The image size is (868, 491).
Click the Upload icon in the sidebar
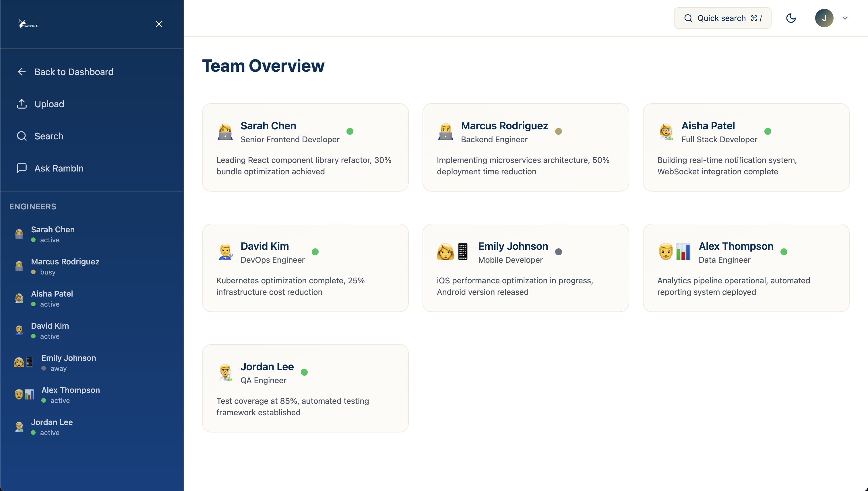[22, 104]
